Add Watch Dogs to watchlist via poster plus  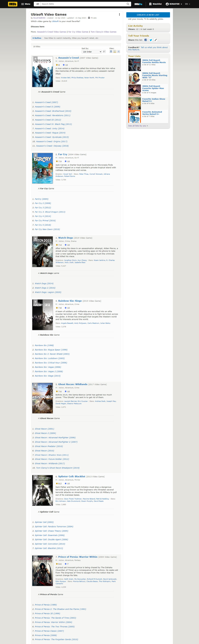click(x=35, y=239)
